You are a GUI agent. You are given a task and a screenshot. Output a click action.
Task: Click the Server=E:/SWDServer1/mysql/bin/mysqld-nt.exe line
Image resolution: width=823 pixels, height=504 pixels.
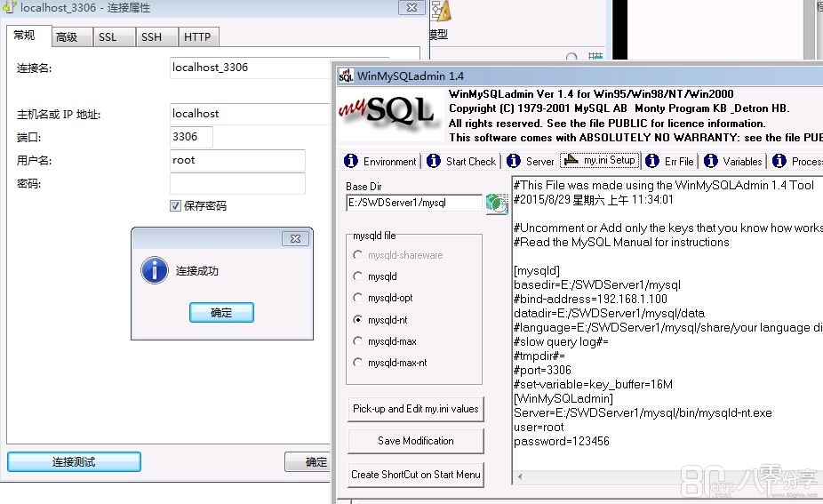[x=643, y=412]
